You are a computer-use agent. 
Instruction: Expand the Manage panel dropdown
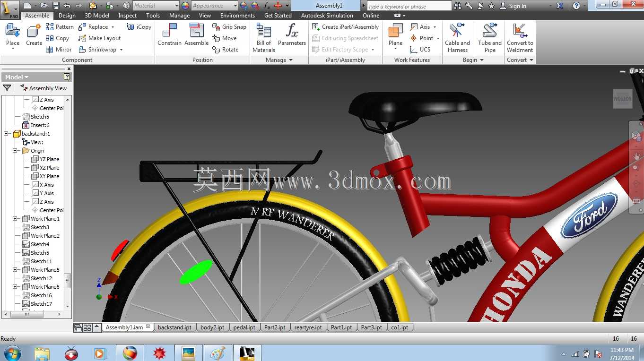click(x=279, y=60)
